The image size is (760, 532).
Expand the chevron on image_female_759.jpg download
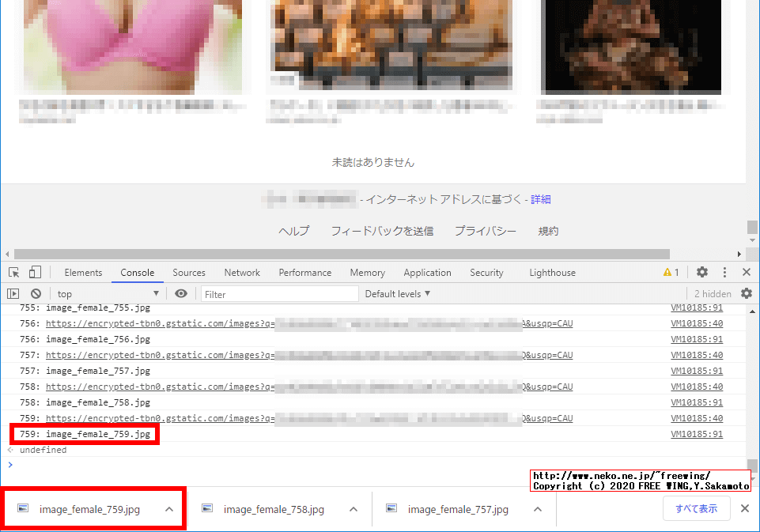pos(168,509)
